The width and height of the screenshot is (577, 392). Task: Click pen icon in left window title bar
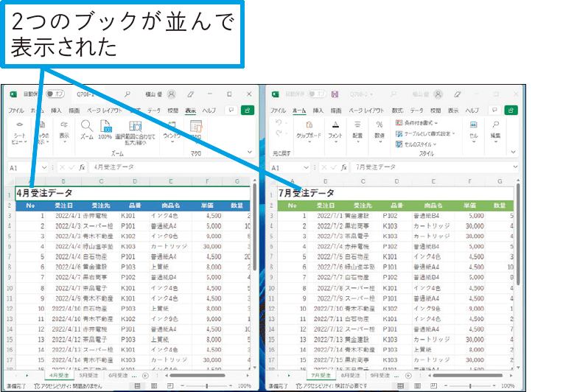190,94
